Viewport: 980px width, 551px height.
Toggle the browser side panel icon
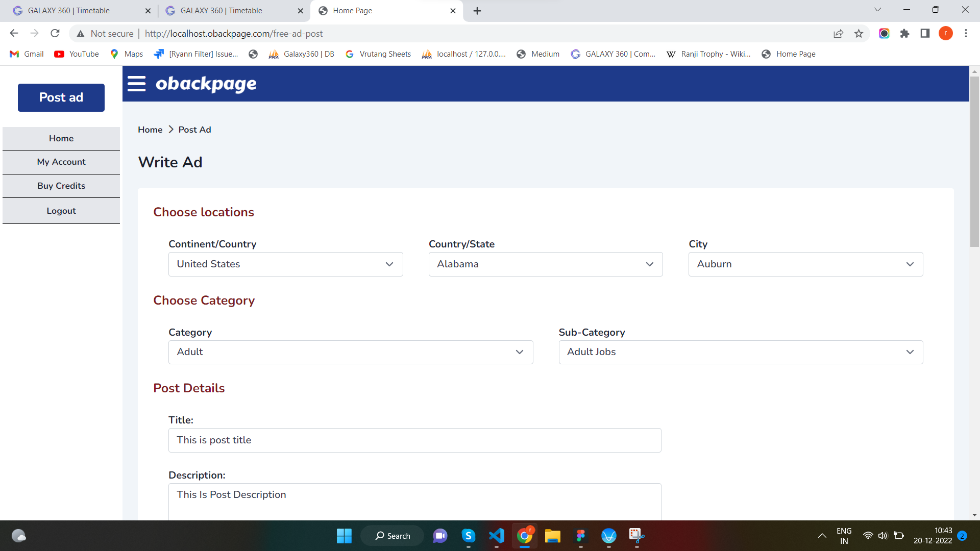[x=925, y=34]
